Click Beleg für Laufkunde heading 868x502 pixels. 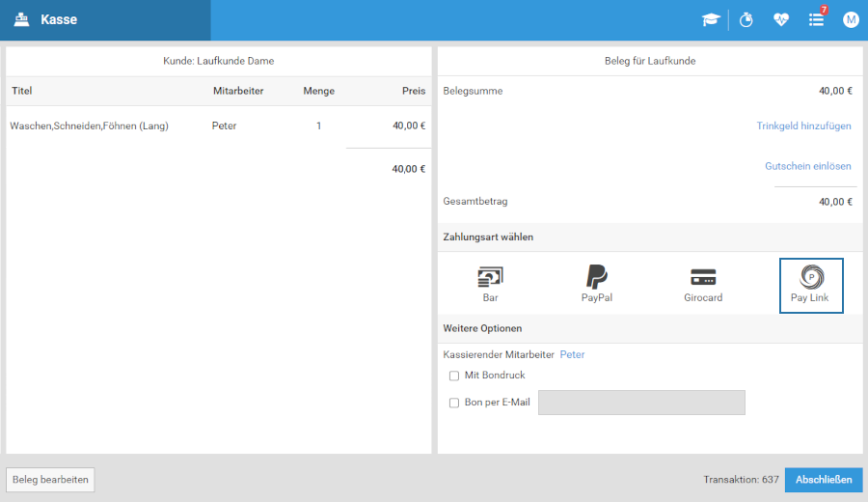pos(650,61)
